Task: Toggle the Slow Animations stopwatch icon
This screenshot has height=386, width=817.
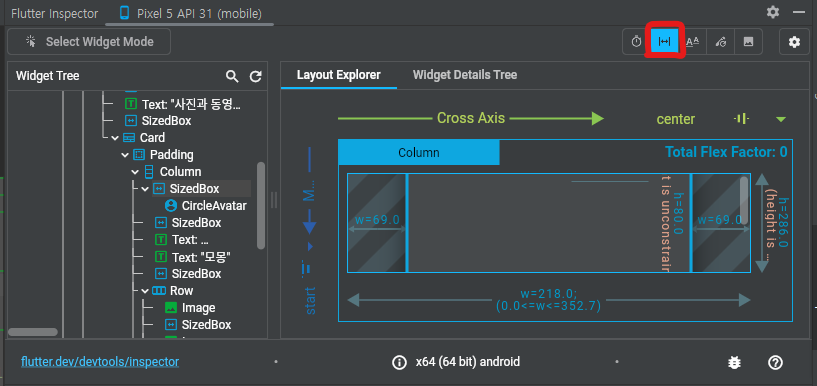Action: pos(636,42)
